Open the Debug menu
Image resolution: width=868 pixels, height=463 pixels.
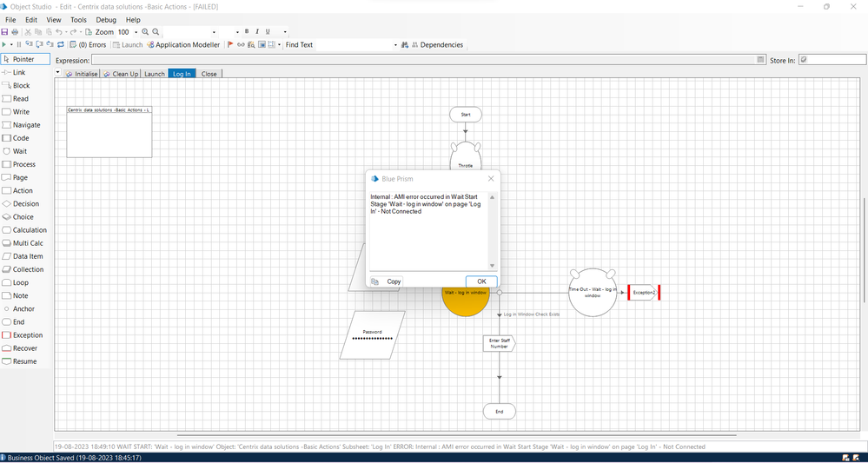point(106,19)
